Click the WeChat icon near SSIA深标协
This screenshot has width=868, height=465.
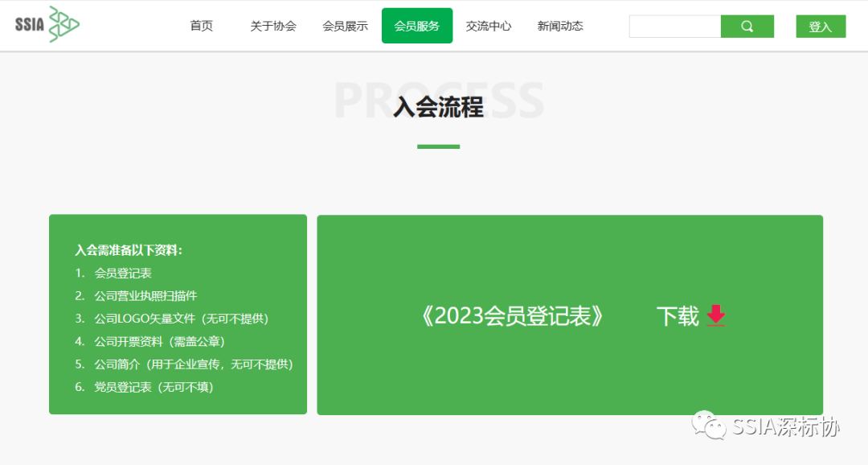point(710,427)
